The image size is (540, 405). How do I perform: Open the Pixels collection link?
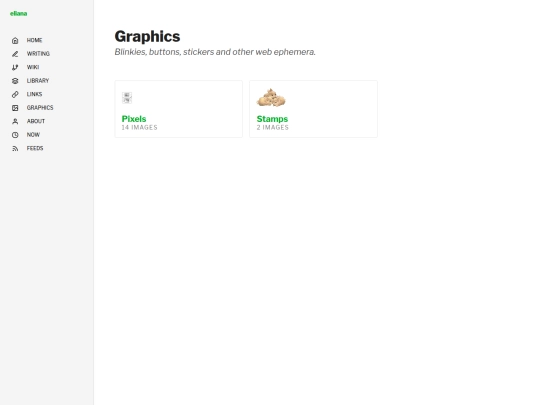[x=134, y=119]
